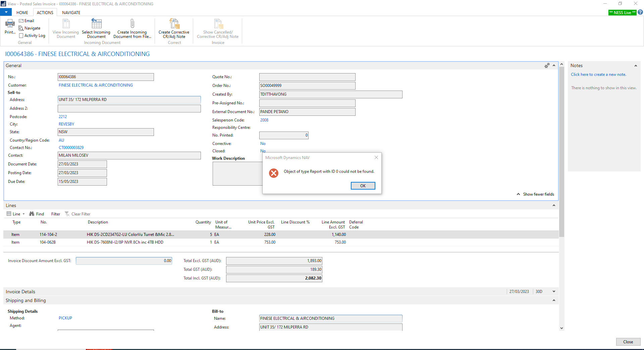Click the Filter option in Lines
The height and width of the screenshot is (350, 644).
click(x=56, y=214)
